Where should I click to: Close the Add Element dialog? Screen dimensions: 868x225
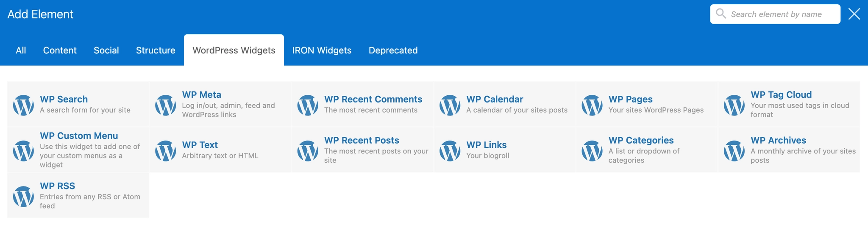click(x=854, y=14)
